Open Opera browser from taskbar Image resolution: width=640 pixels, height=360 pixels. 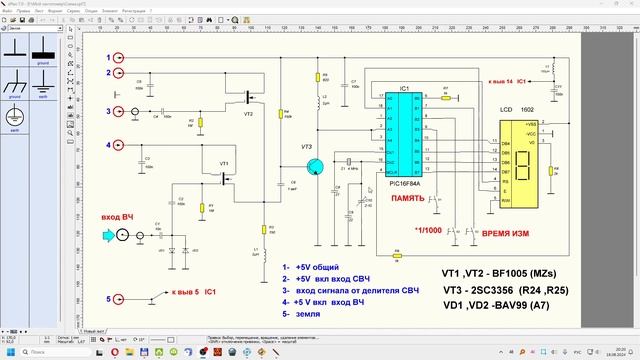coord(115,352)
